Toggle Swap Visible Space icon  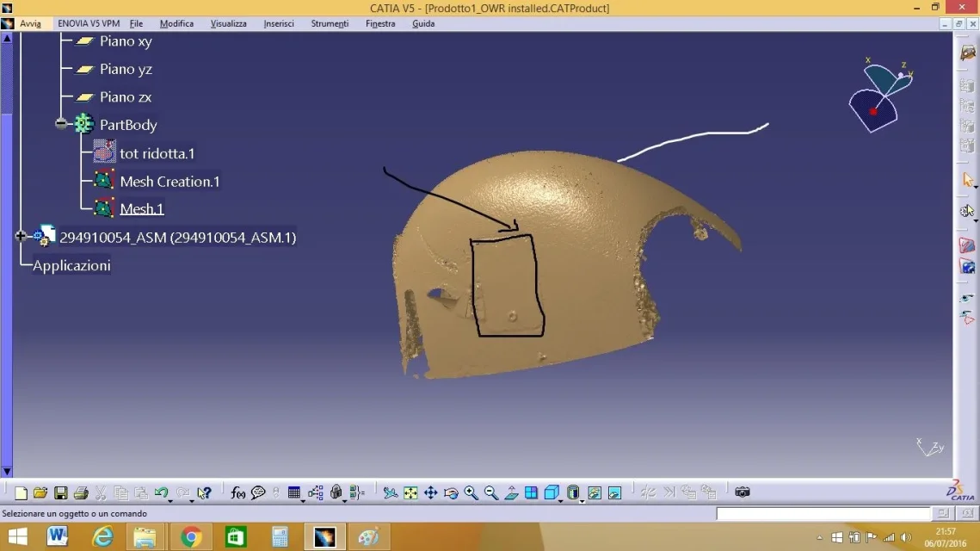[x=615, y=492]
